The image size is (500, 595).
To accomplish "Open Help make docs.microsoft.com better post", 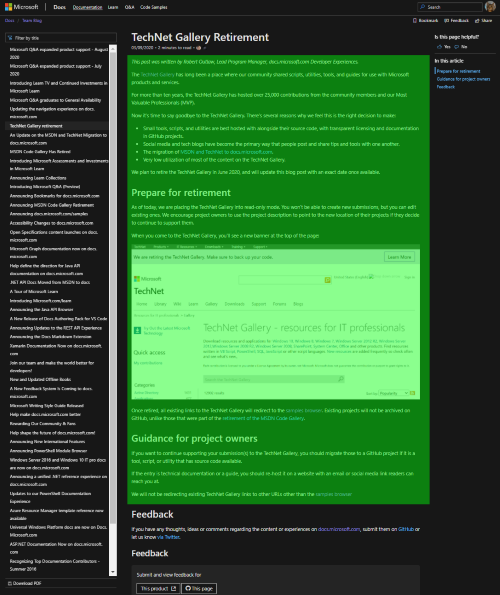I will point(45,414).
